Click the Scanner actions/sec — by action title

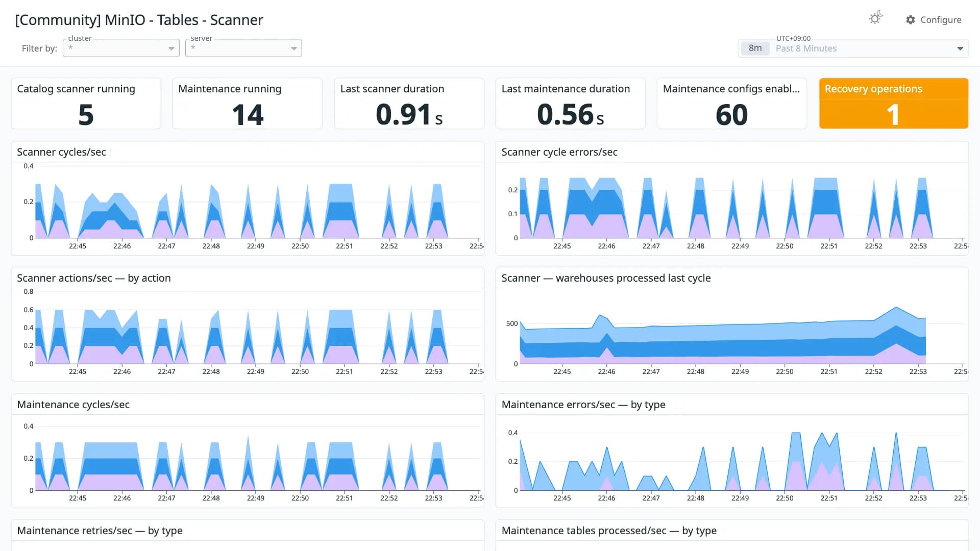(94, 278)
